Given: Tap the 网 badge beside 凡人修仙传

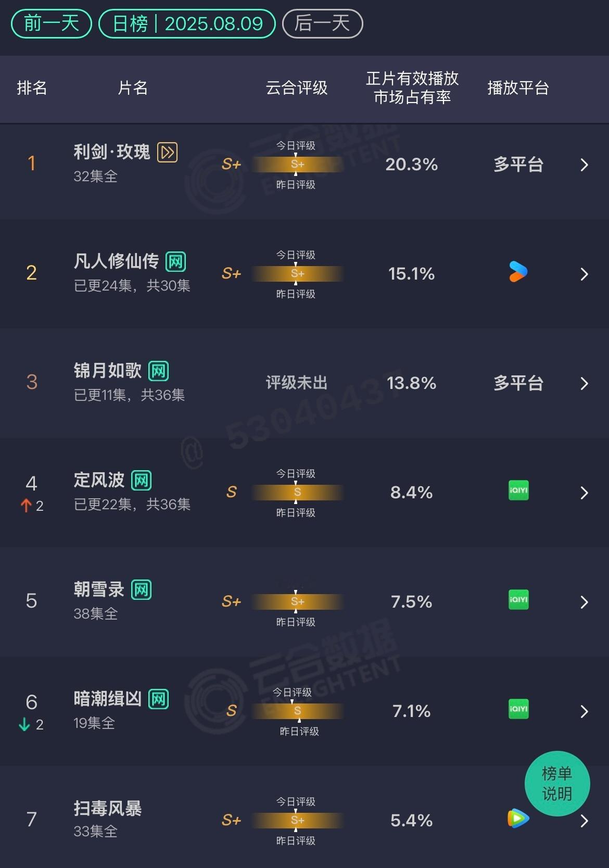Looking at the screenshot, I should click(x=176, y=261).
